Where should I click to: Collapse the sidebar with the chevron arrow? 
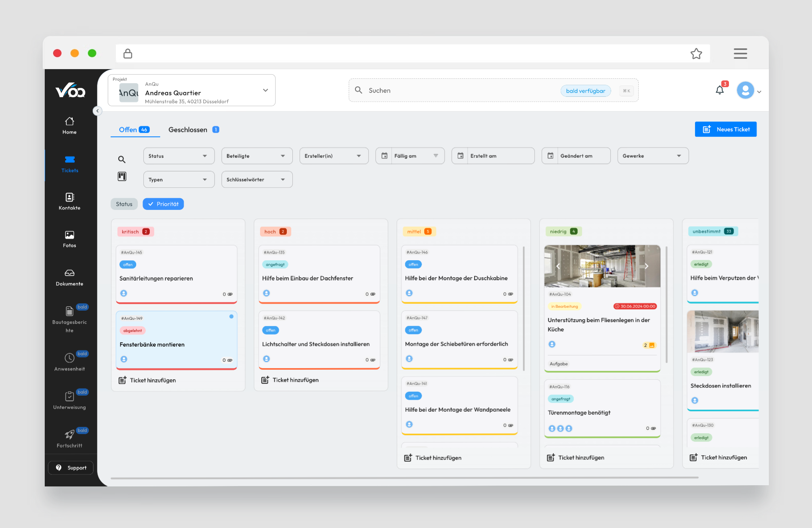click(x=97, y=111)
